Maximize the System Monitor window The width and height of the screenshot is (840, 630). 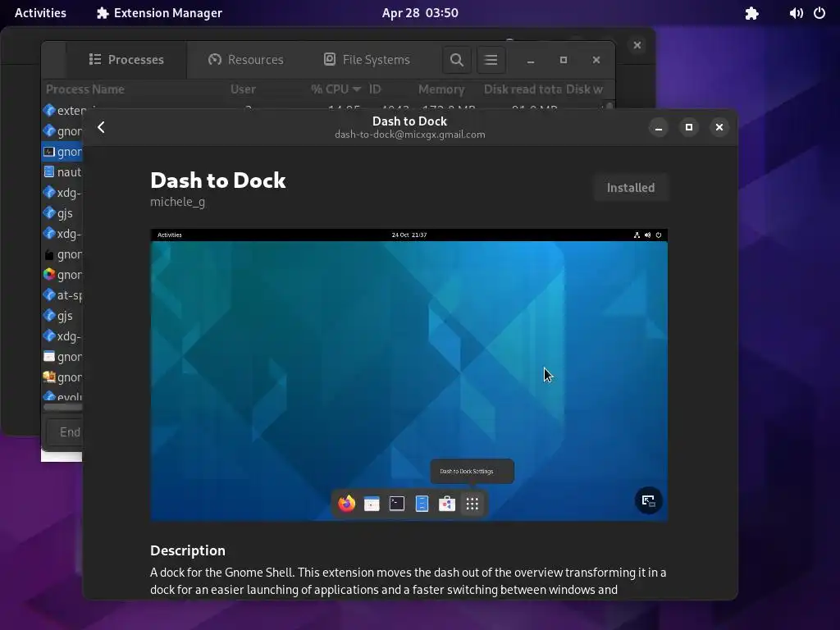(x=563, y=59)
